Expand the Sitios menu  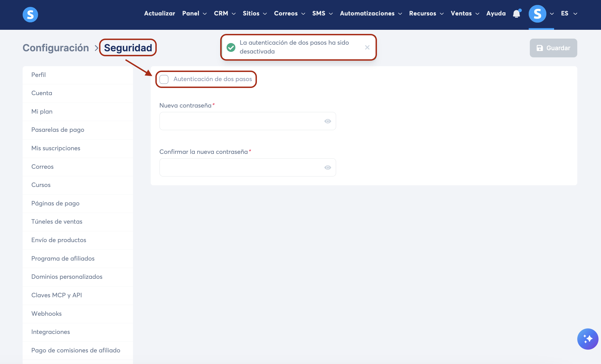tap(255, 14)
